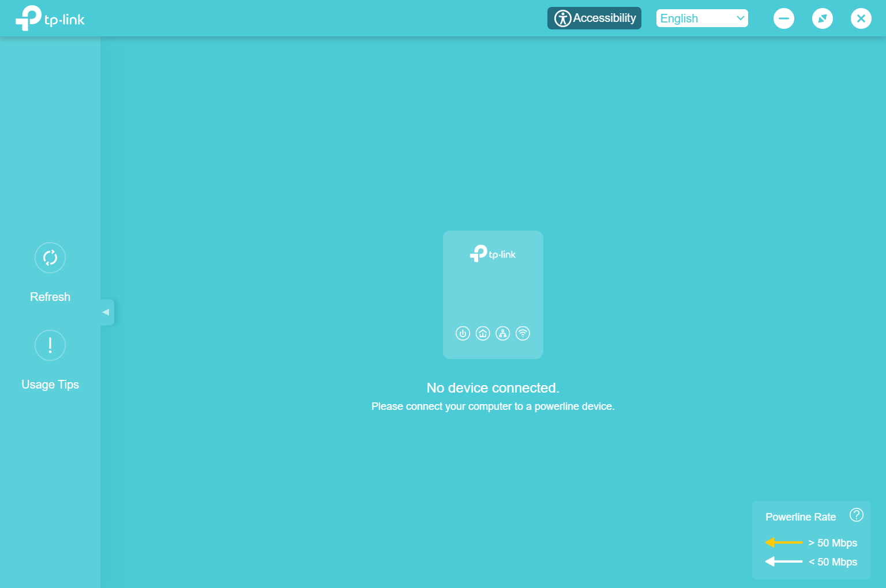The image size is (886, 588).
Task: Collapse the left sidebar with the arrow tab
Action: click(x=106, y=312)
